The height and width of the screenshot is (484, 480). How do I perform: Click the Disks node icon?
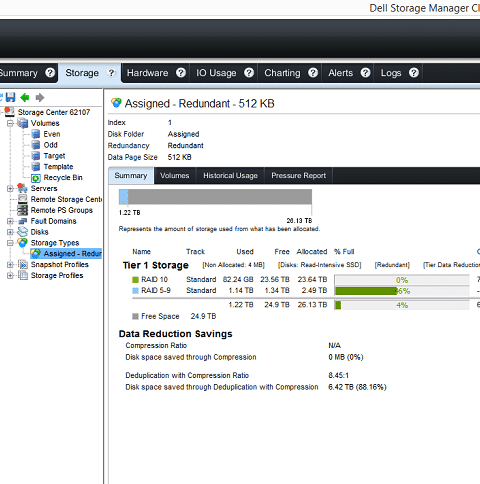(22, 232)
